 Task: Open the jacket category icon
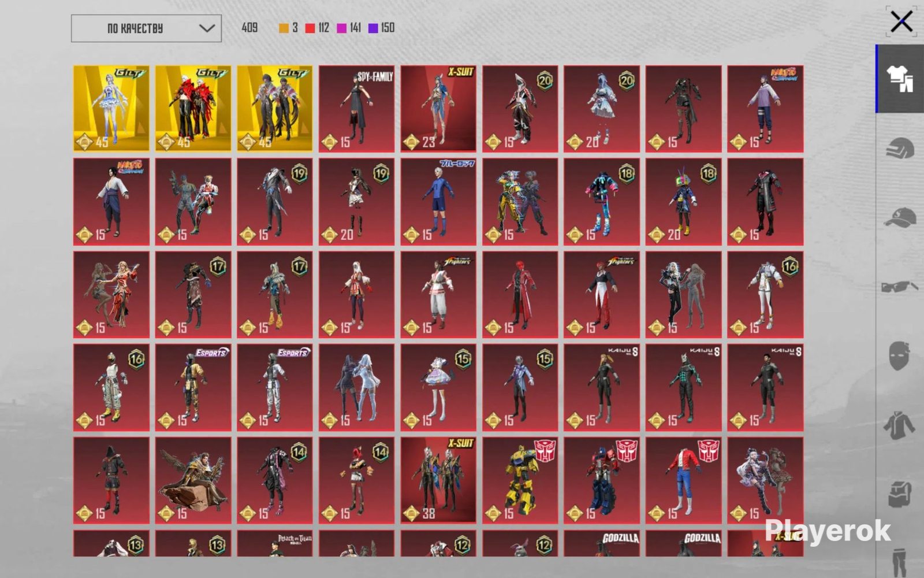[x=899, y=425]
